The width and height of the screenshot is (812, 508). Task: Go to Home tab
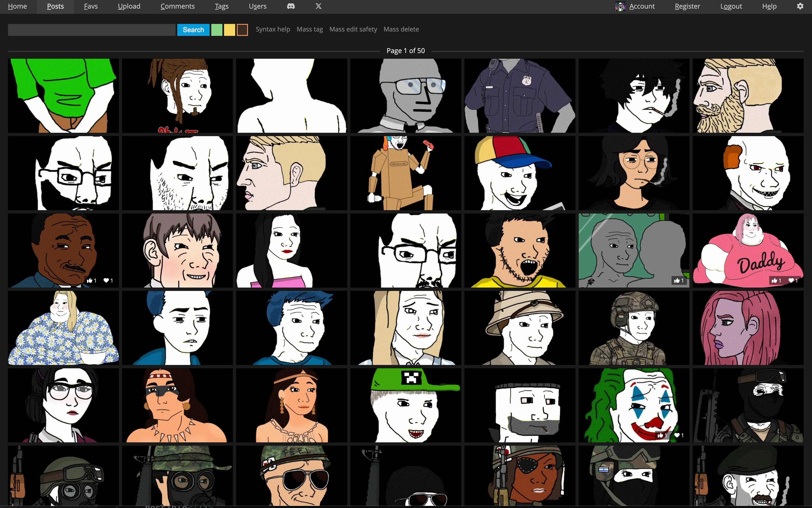point(17,6)
